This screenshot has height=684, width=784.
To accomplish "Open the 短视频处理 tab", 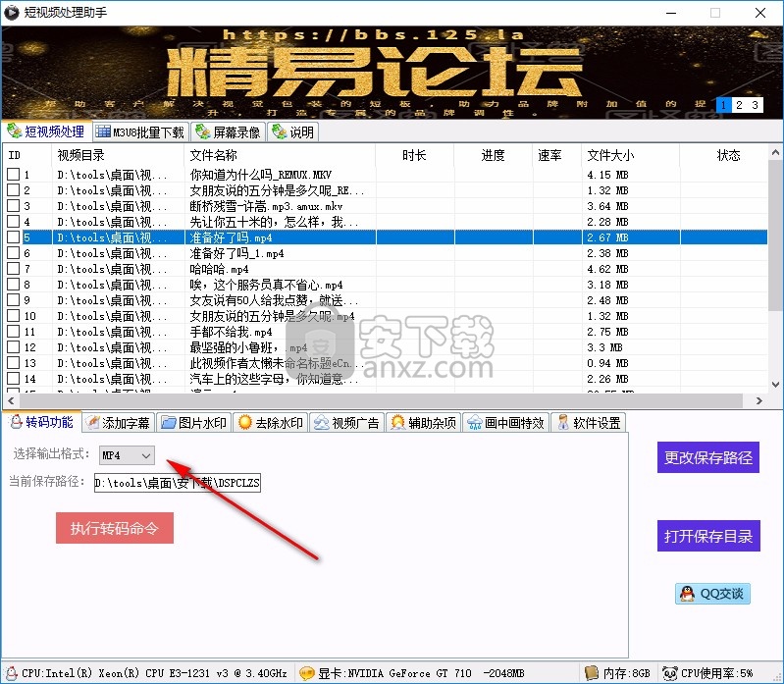I will coord(46,132).
